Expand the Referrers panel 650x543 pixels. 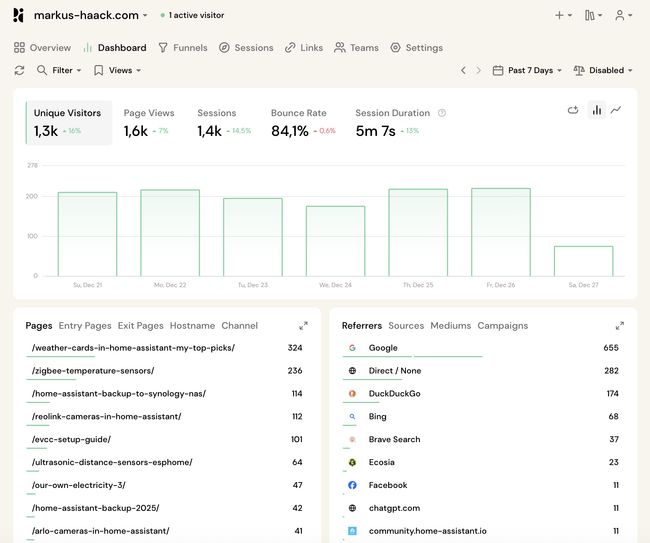pos(620,326)
